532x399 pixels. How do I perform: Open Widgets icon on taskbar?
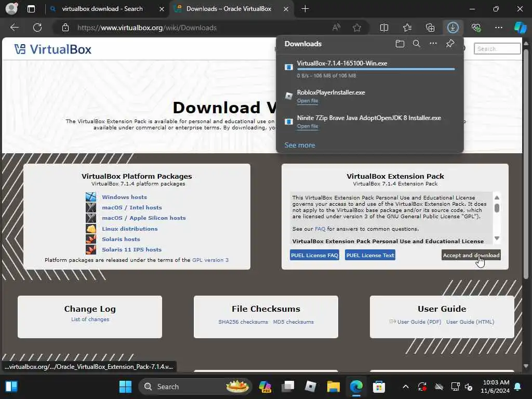(11, 387)
